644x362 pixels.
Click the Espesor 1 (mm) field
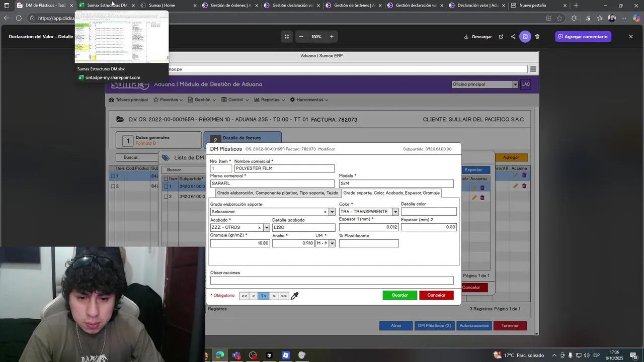[369, 227]
